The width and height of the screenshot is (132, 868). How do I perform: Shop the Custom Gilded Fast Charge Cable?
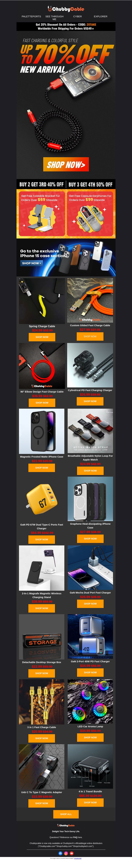[90, 336]
